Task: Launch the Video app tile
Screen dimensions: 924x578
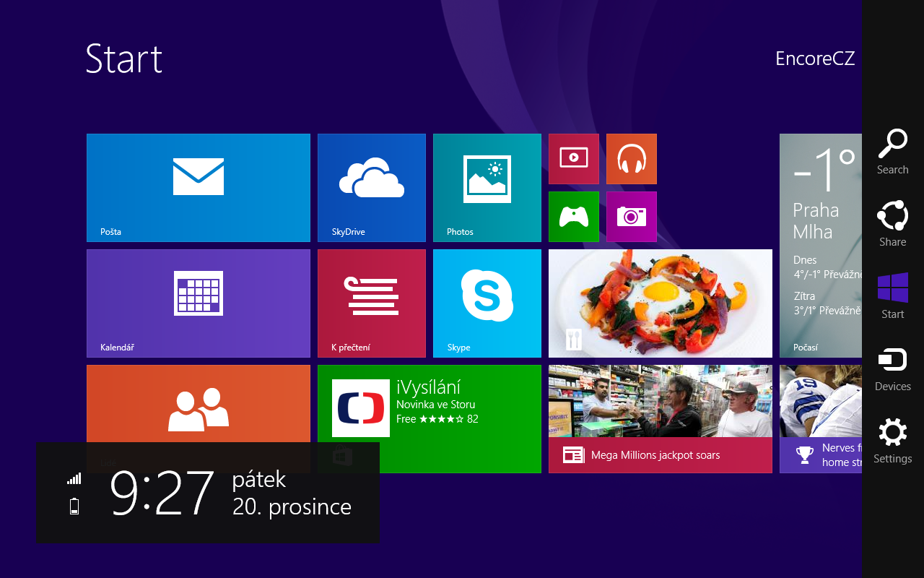Action: pos(574,159)
